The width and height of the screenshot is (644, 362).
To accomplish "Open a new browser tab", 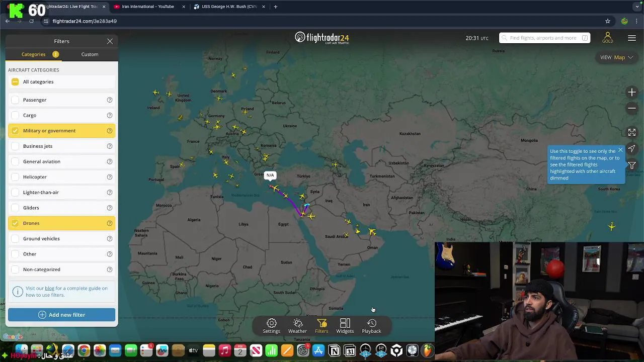I will (275, 7).
